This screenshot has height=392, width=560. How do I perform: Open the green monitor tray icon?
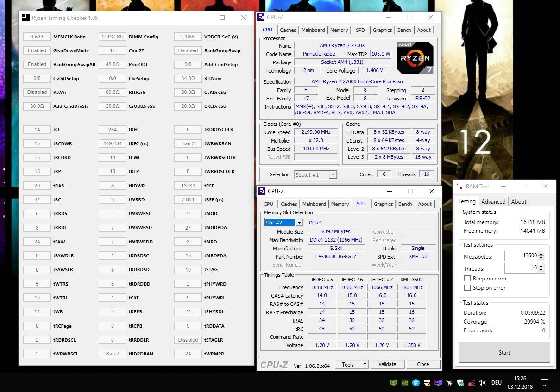click(394, 383)
